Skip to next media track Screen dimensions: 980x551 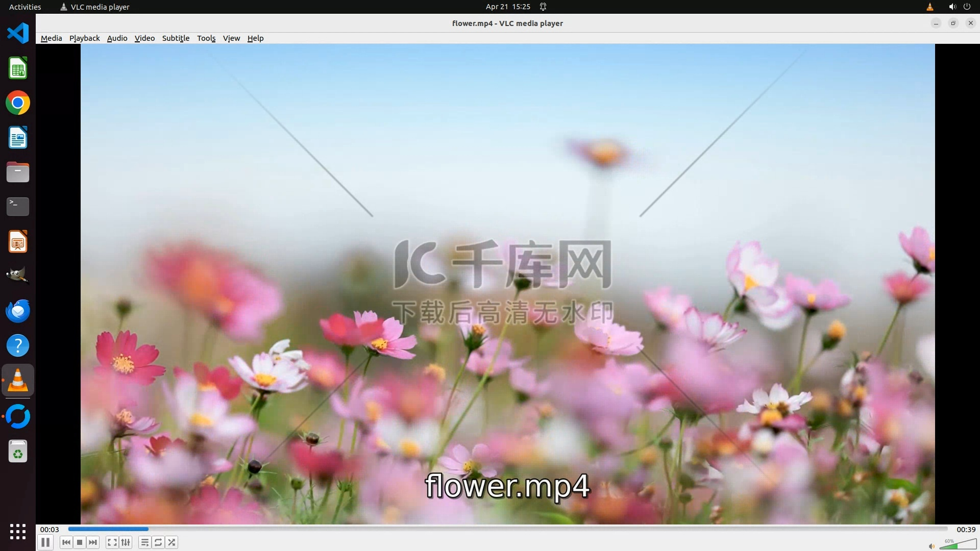coord(93,542)
